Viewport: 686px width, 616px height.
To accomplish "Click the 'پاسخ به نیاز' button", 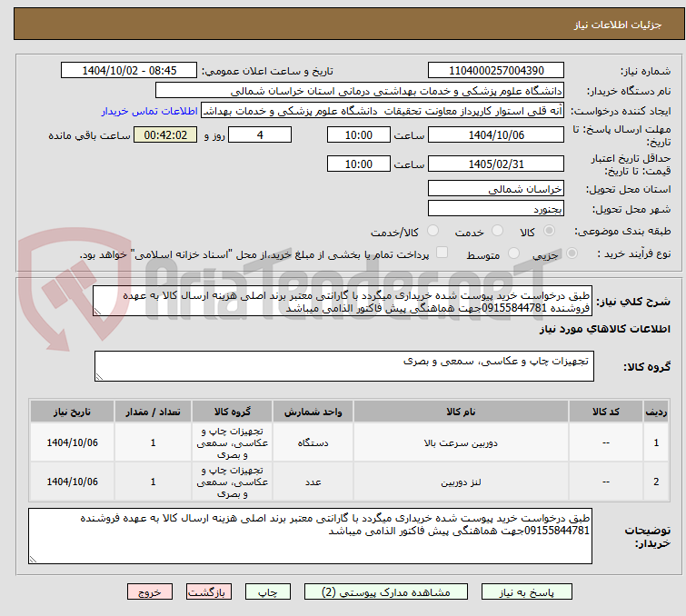I will 526,592.
